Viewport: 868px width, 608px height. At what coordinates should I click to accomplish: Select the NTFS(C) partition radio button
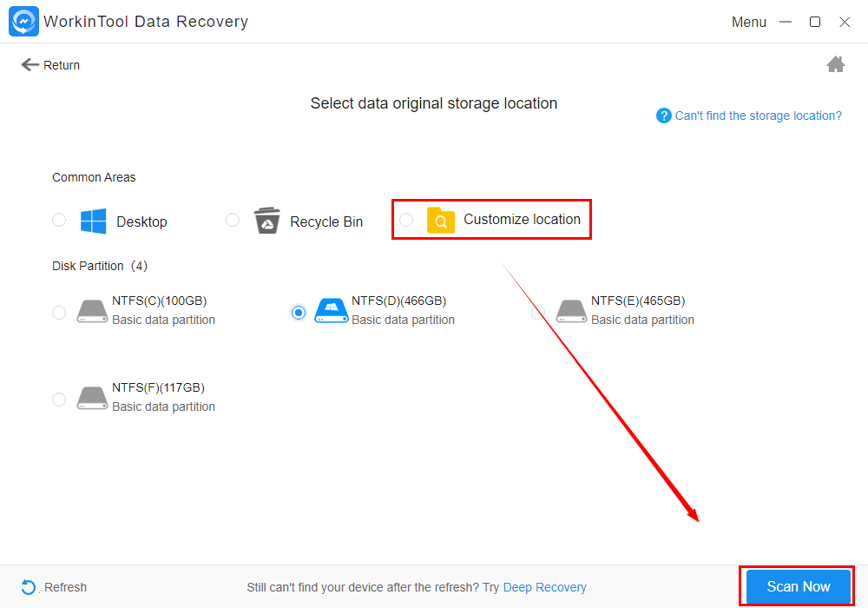(59, 313)
